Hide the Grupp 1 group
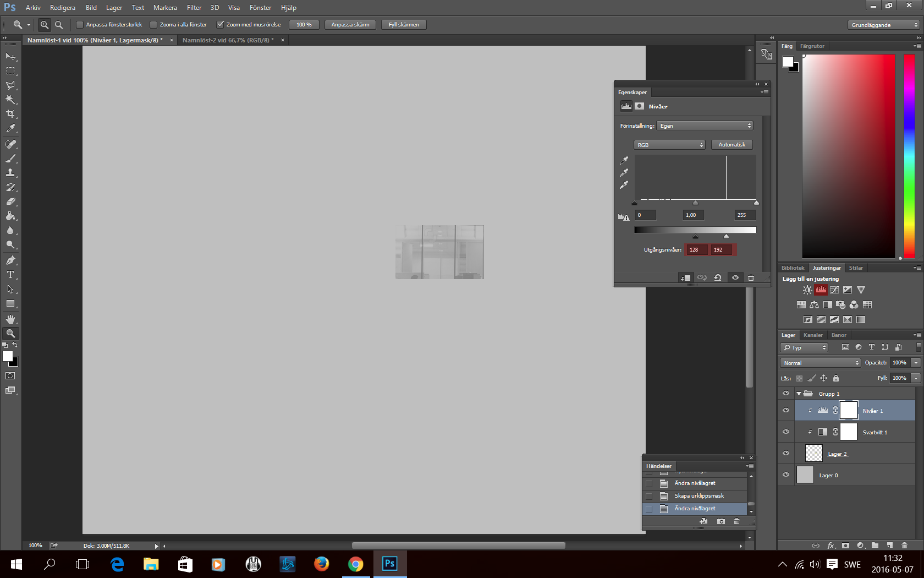This screenshot has height=578, width=924. click(x=785, y=394)
